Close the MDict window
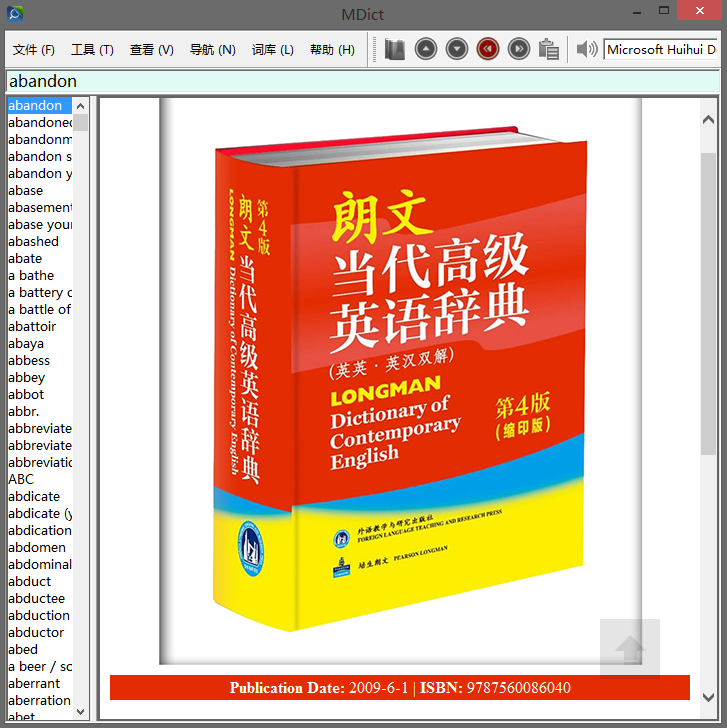This screenshot has width=727, height=728. pos(700,11)
